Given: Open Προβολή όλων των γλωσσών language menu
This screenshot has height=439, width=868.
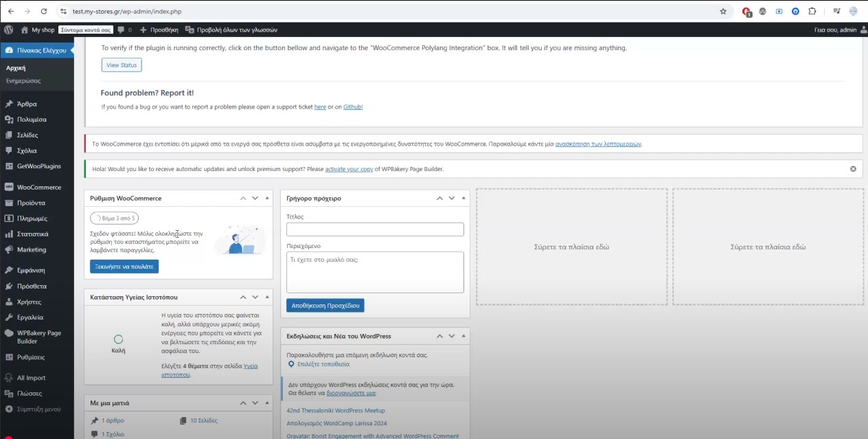Looking at the screenshot, I should (x=231, y=30).
